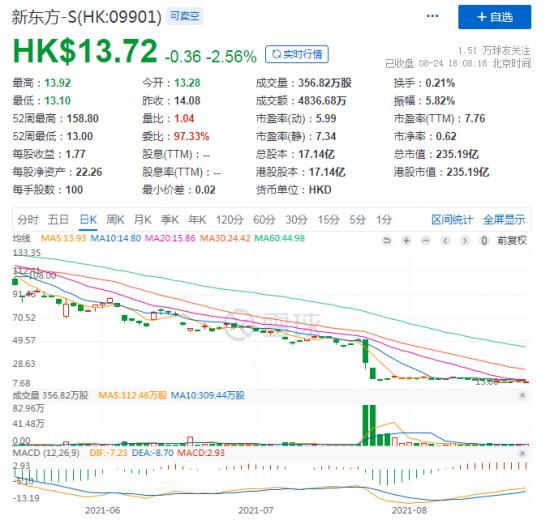Click the 成交量 356.82万股 value
The height and width of the screenshot is (520, 550).
click(325, 83)
